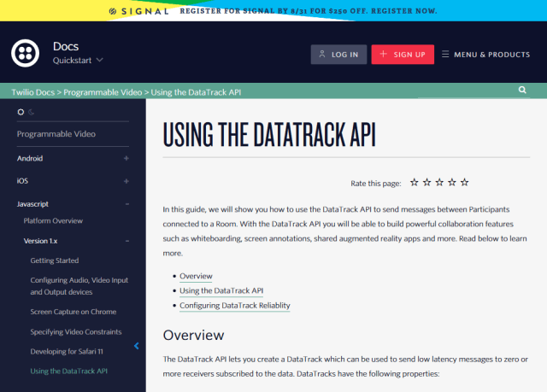This screenshot has width=547, height=392.
Task: Rate page with fourth star
Action: click(452, 182)
